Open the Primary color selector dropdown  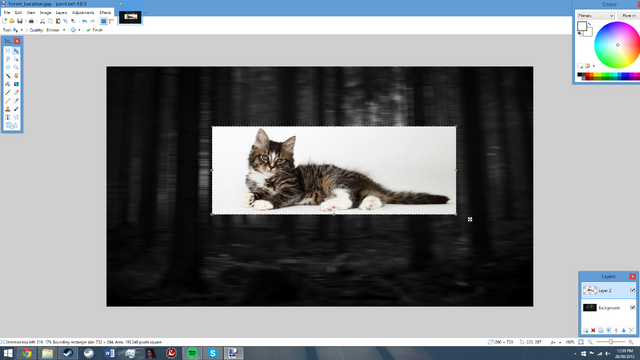pyautogui.click(x=596, y=16)
